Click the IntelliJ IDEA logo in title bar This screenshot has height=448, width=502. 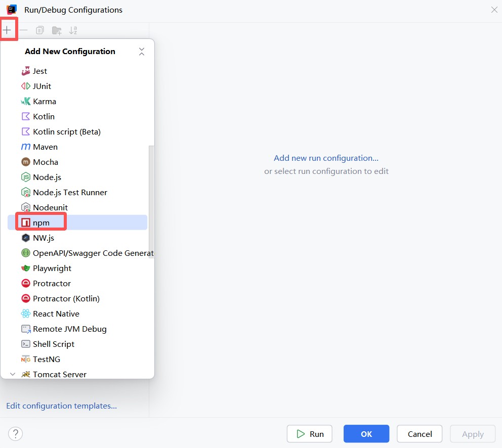point(12,10)
